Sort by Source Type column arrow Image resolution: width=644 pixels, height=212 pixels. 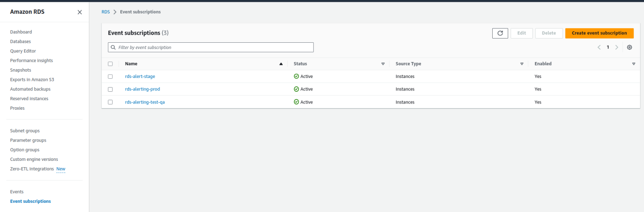click(x=522, y=64)
